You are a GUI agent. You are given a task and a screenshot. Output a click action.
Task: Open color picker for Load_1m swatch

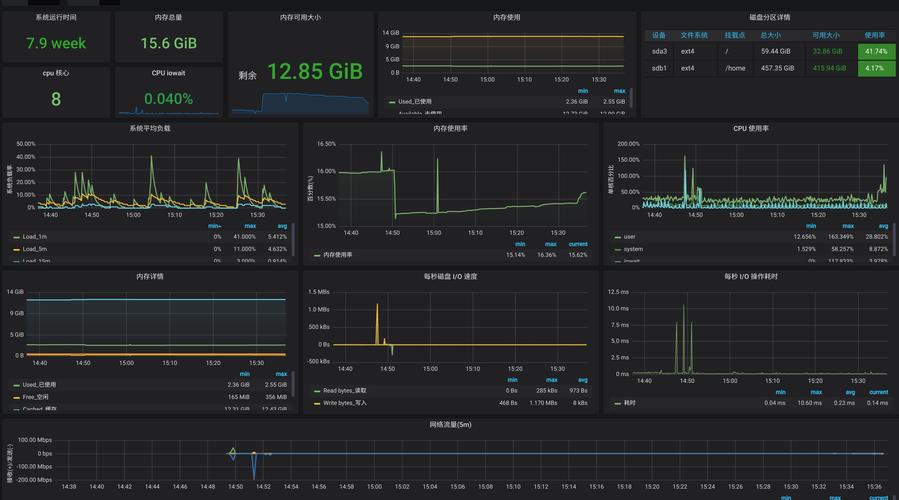click(17, 237)
